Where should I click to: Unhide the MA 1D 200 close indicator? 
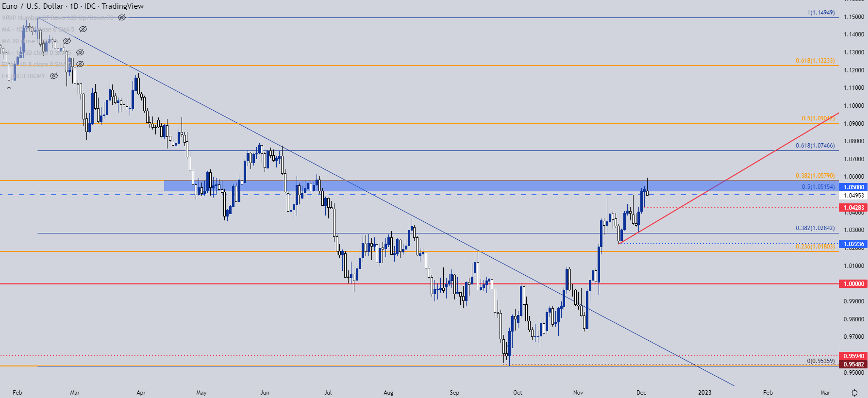pyautogui.click(x=83, y=29)
